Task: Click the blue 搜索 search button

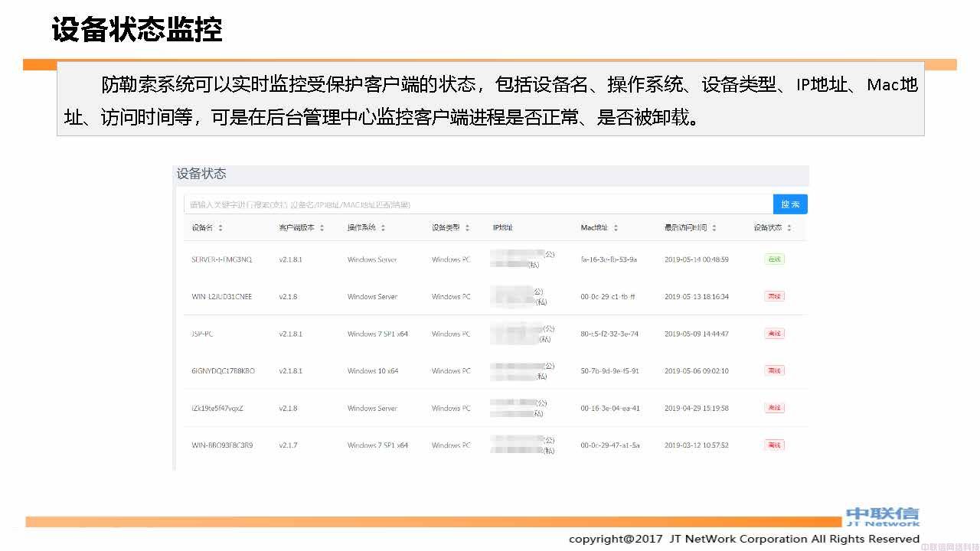Action: pos(790,204)
